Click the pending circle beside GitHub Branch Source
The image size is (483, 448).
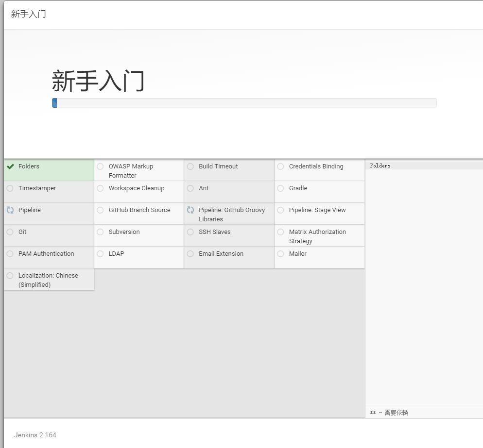pos(100,210)
